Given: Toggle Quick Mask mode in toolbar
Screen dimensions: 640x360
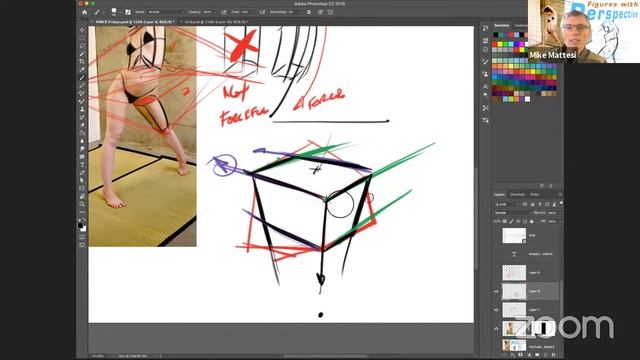Looking at the screenshot, I should (x=82, y=237).
